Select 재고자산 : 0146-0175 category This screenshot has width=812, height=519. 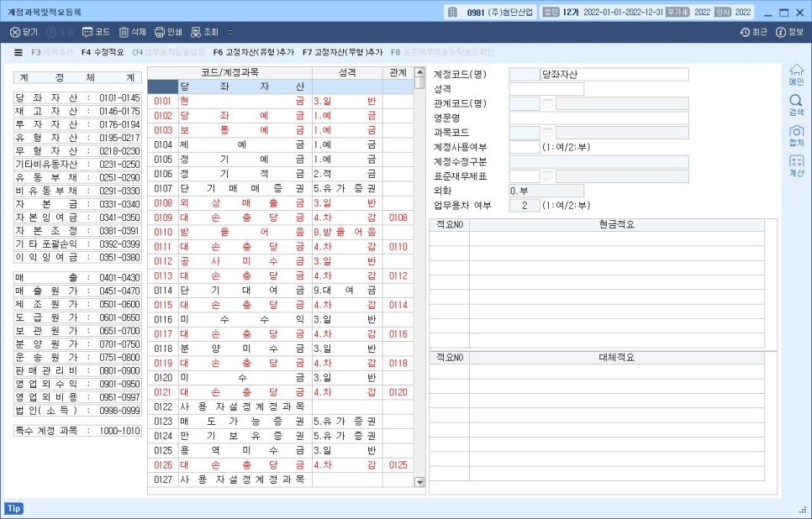tap(77, 111)
